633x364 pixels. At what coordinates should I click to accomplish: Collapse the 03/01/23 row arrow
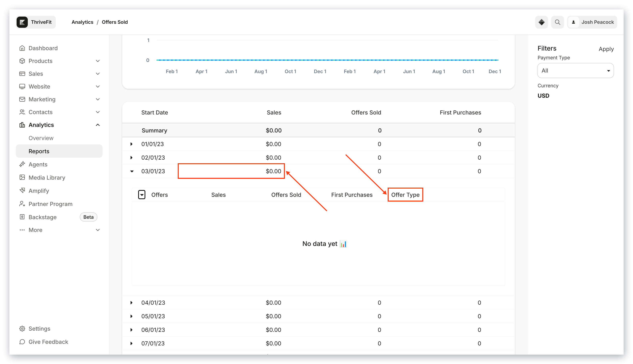pyautogui.click(x=132, y=171)
